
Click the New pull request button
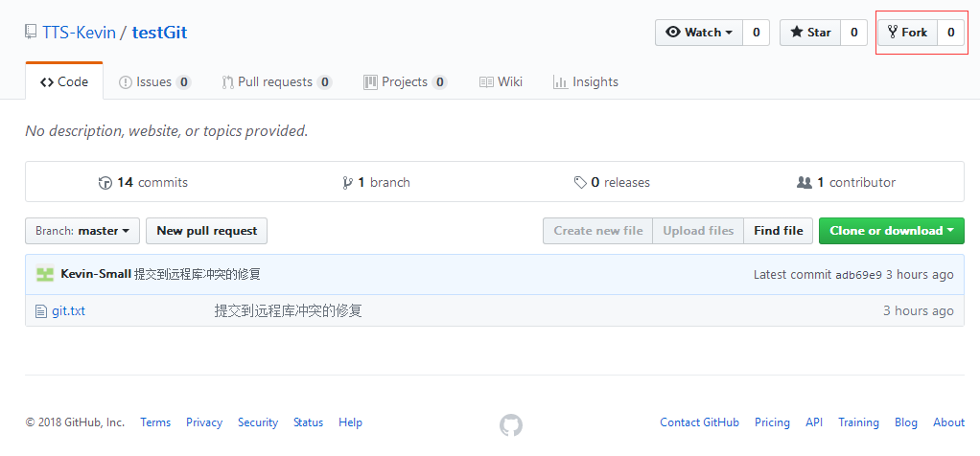[206, 231]
